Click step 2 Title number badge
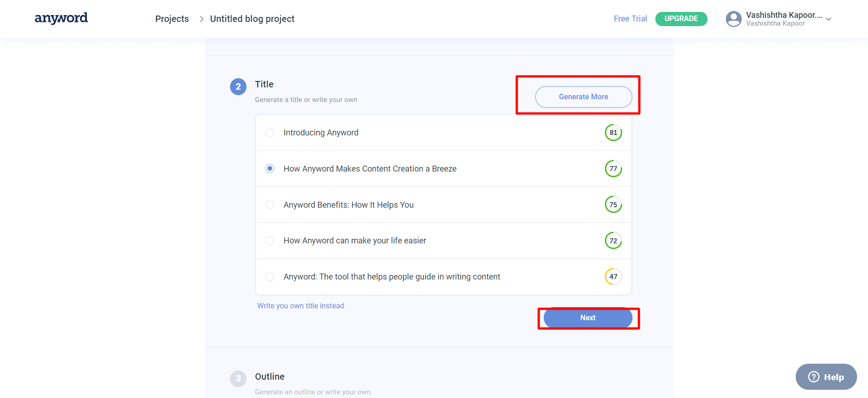Image resolution: width=868 pixels, height=398 pixels. coord(238,86)
